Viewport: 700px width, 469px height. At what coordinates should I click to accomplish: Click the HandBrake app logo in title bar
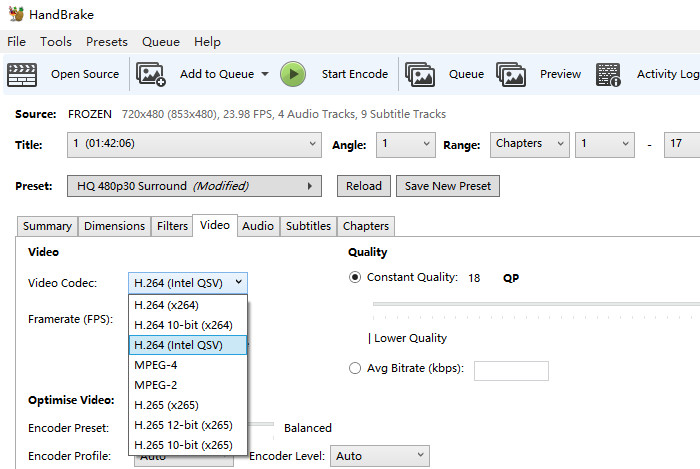click(15, 14)
